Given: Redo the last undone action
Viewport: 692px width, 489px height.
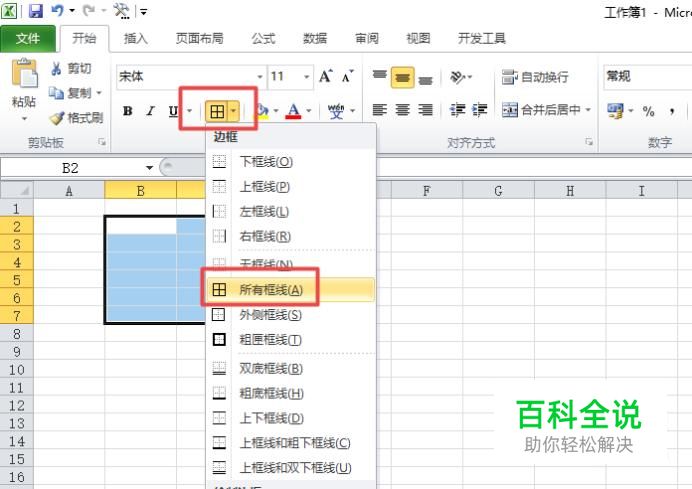Looking at the screenshot, I should tap(89, 10).
